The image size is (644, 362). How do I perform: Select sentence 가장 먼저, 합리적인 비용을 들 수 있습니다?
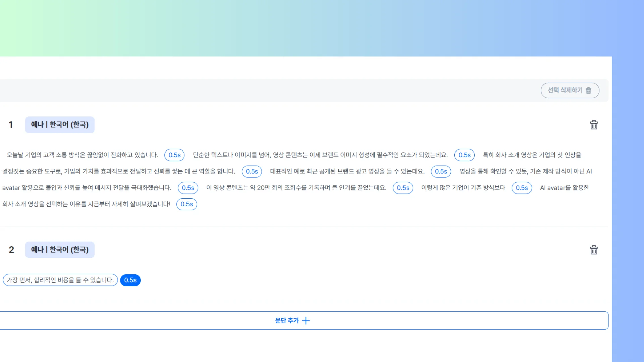pos(60,280)
